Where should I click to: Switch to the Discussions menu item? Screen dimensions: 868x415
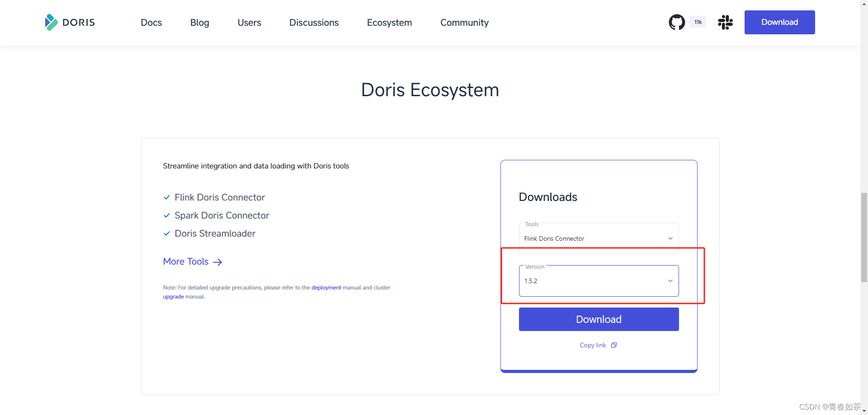coord(314,22)
